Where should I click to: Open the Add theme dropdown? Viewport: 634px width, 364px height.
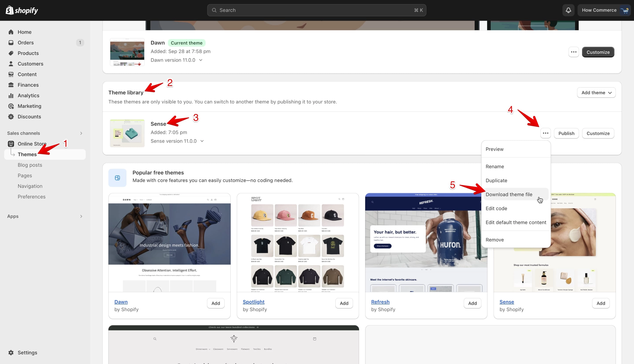596,92
